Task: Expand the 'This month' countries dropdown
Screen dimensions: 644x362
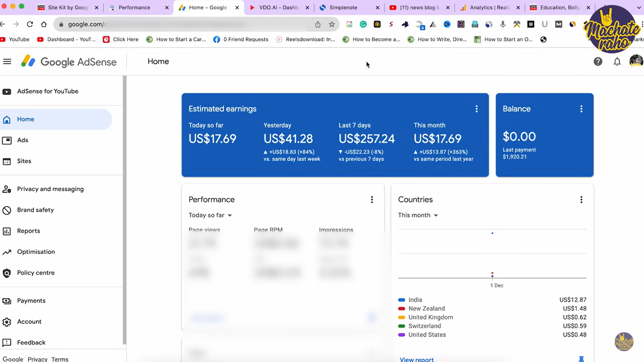Action: tap(418, 215)
